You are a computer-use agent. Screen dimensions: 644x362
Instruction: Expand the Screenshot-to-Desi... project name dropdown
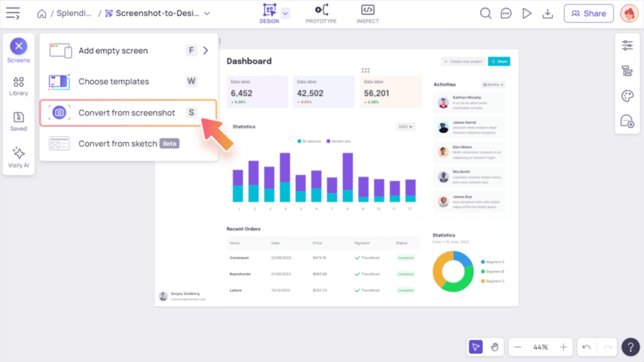click(x=207, y=14)
